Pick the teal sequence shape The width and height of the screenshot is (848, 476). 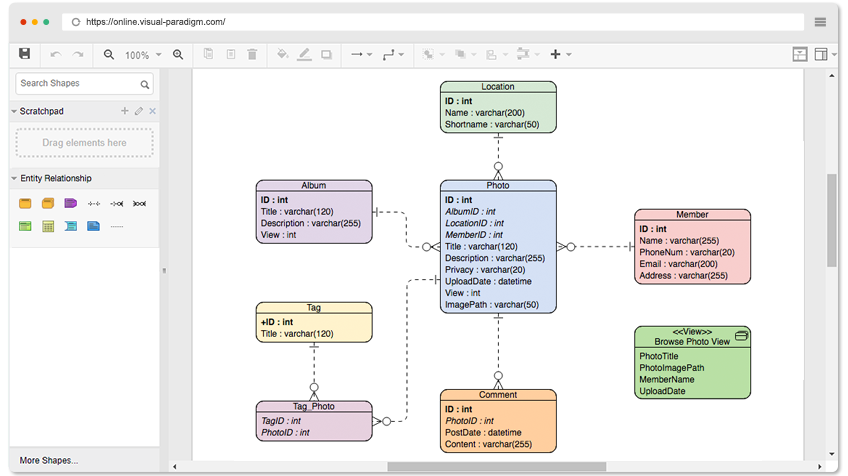tap(71, 226)
